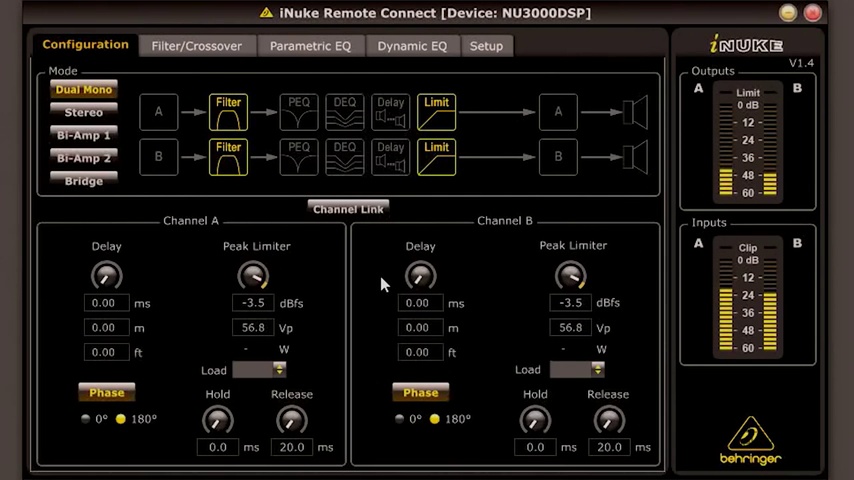Open the channel B DEQ block
The height and width of the screenshot is (480, 854).
(344, 157)
